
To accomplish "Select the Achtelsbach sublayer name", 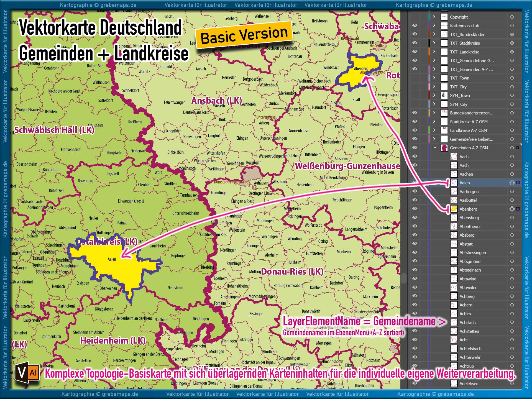I will (470, 349).
